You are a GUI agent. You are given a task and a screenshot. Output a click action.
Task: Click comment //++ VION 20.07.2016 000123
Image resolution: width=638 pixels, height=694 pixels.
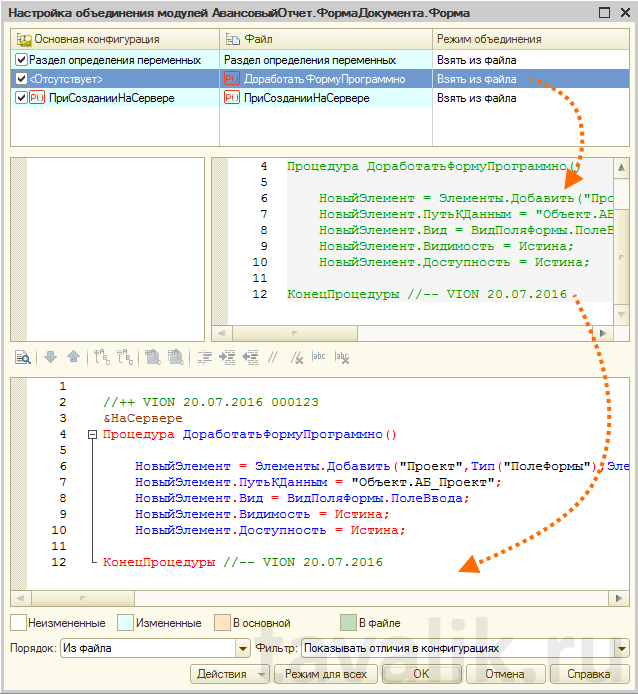211,402
